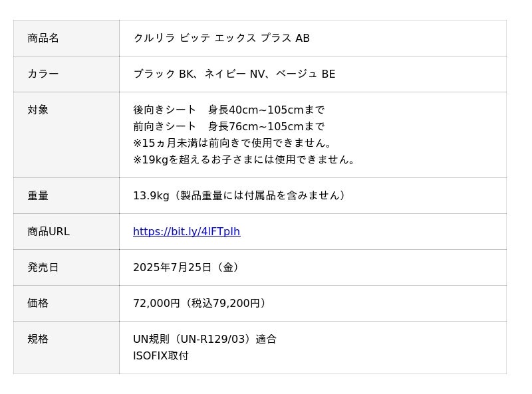Click the 2025年7月25日(金) release date

[x=188, y=268]
